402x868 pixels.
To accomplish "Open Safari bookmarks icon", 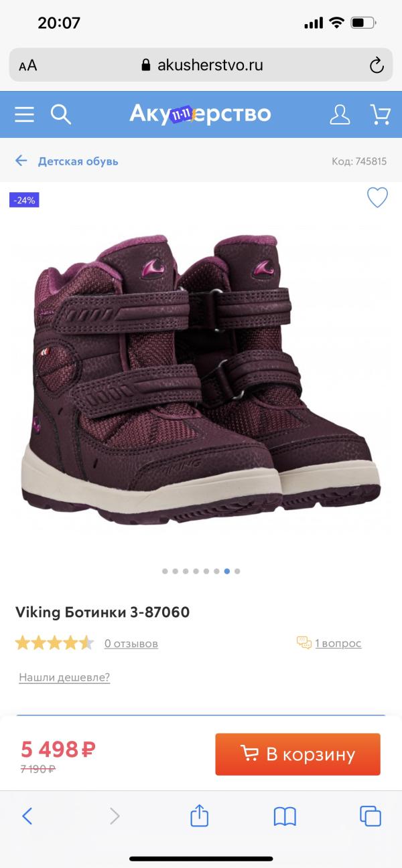I will pos(285,816).
